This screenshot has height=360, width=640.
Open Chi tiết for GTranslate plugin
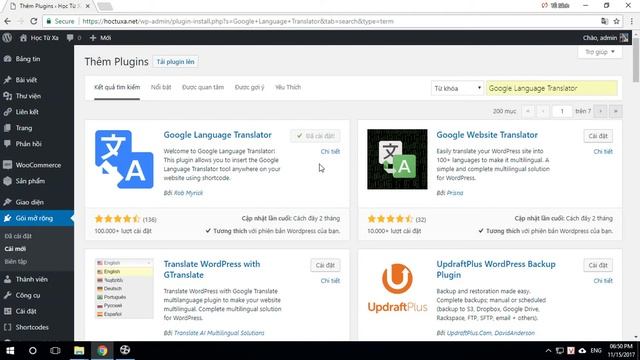[x=330, y=281]
